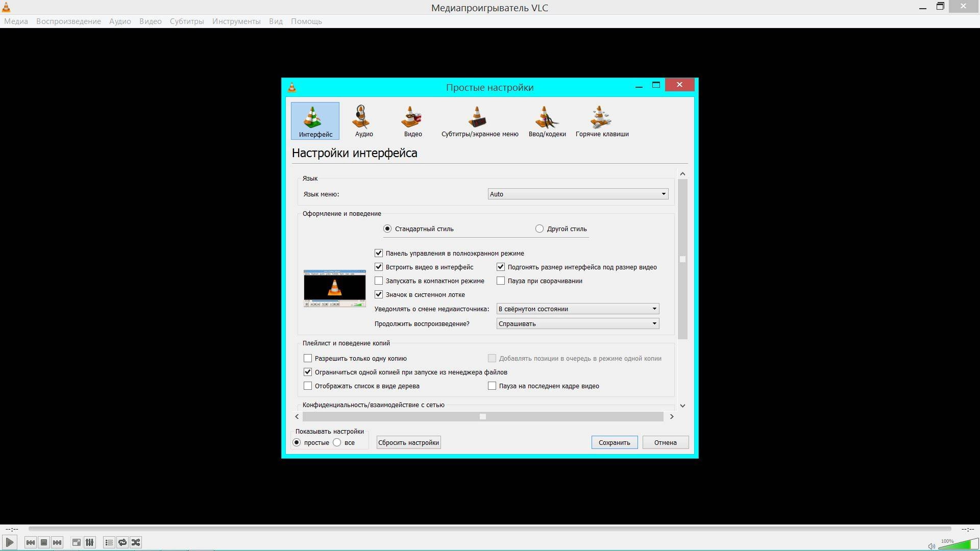Open the Воспроизведение menu
The width and height of the screenshot is (980, 551).
click(68, 21)
